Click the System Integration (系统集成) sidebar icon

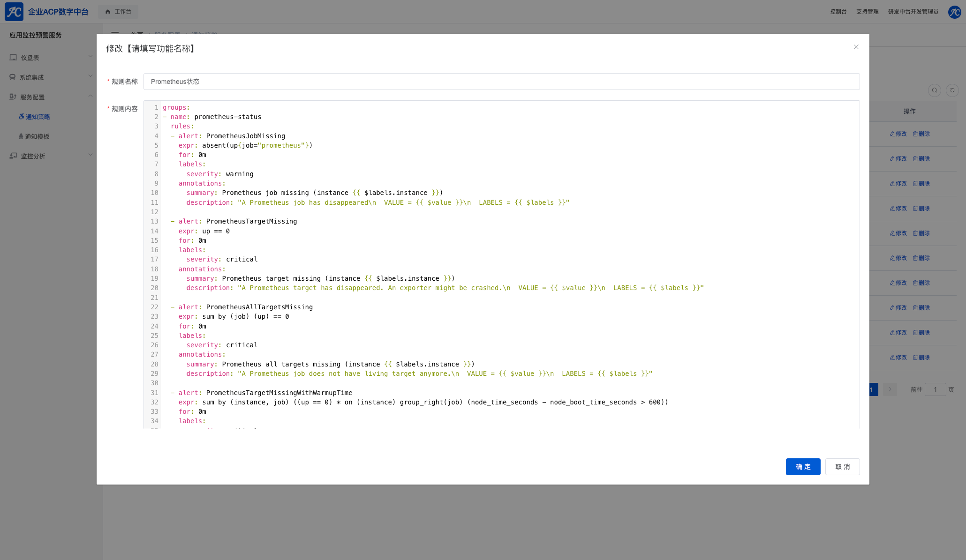[x=13, y=77]
